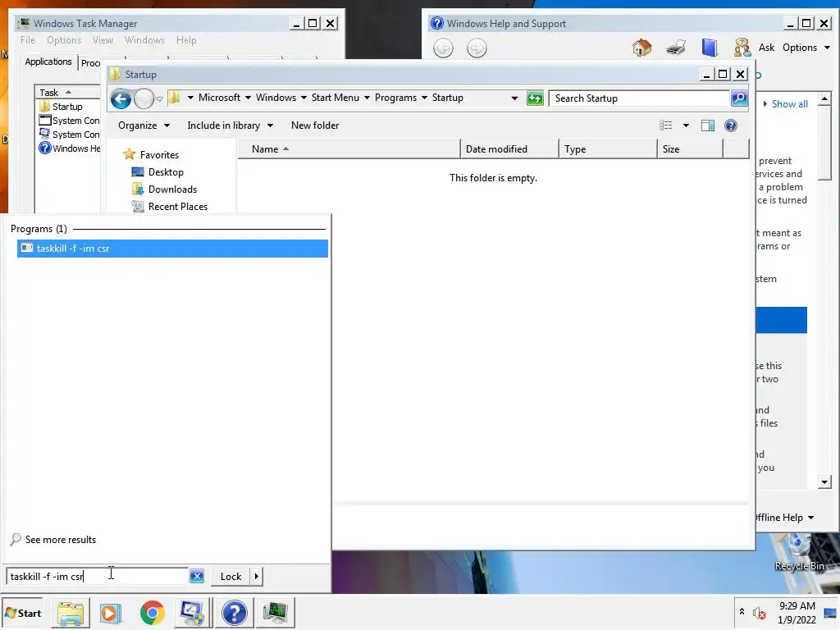Click the forward arrow in Startup explorer
The image size is (840, 630).
tap(144, 98)
